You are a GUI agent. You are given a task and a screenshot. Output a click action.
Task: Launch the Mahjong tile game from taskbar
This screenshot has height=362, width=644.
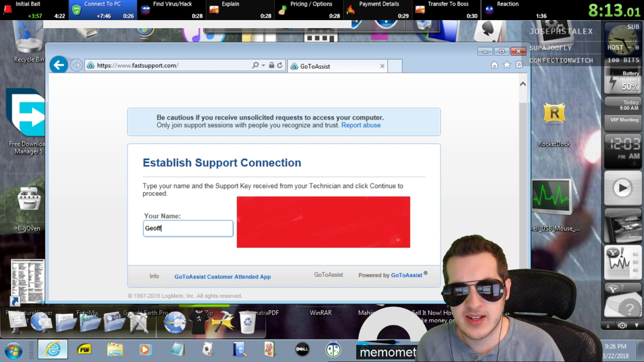click(x=270, y=349)
